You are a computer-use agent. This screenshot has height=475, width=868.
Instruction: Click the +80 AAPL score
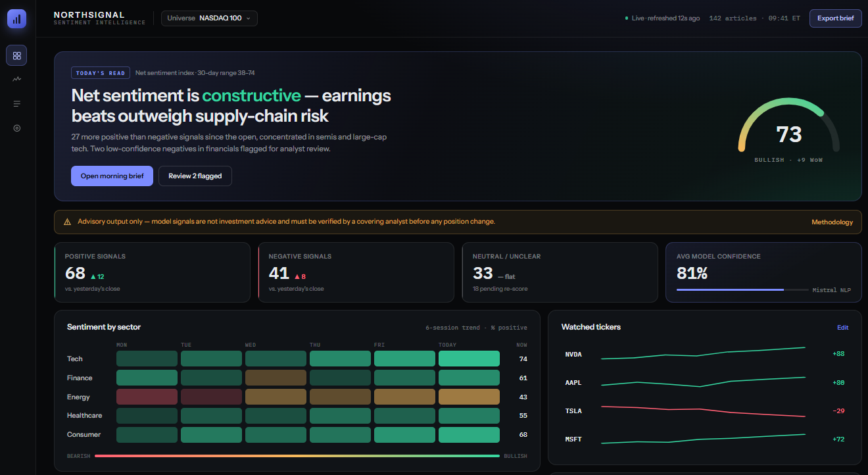838,383
